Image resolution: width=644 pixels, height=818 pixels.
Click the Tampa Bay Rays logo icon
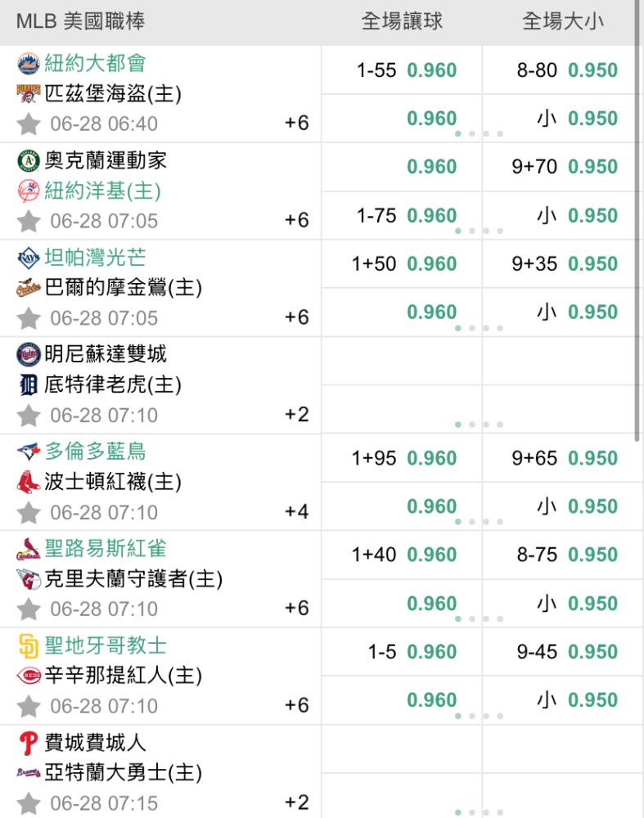point(28,258)
